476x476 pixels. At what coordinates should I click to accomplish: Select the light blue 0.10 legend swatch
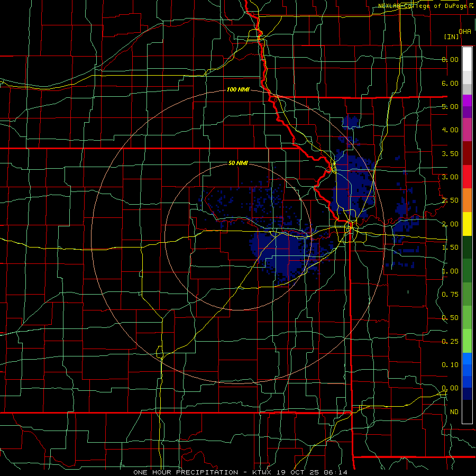467,359
